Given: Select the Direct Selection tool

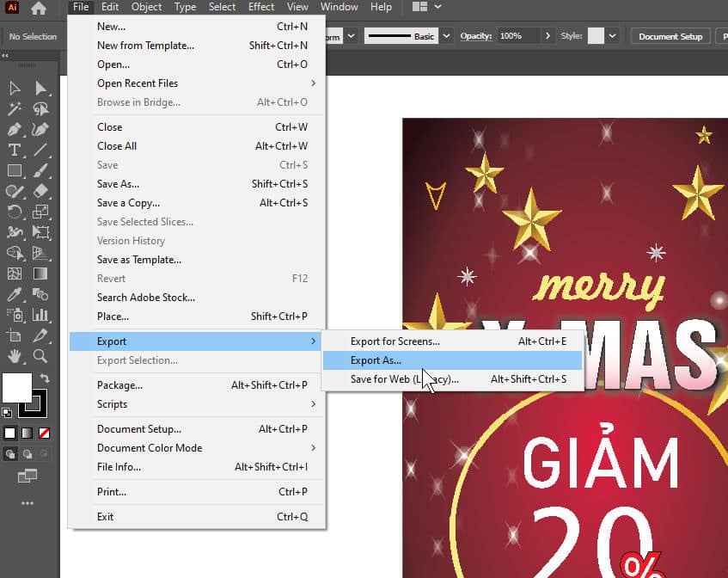Looking at the screenshot, I should click(x=40, y=88).
